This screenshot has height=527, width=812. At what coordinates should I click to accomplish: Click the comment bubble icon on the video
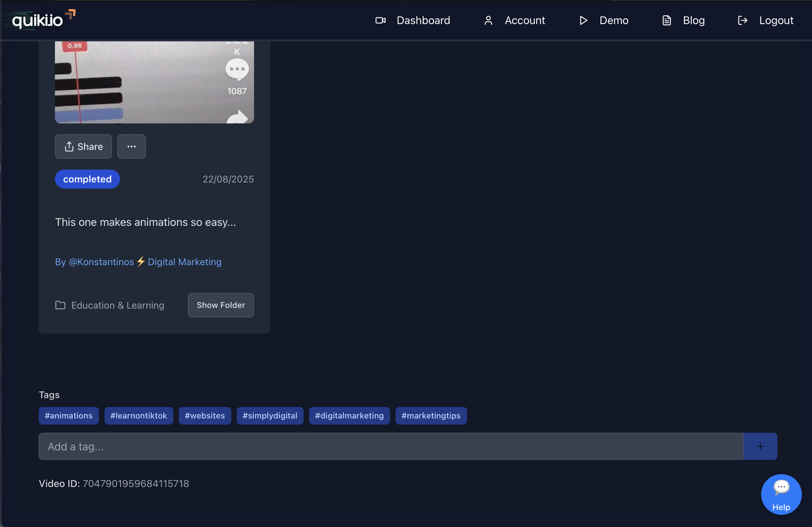237,69
